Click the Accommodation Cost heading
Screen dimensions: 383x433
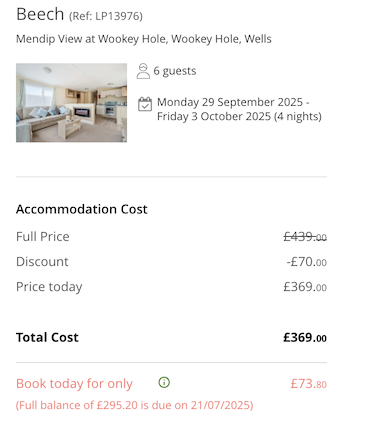[x=82, y=209]
